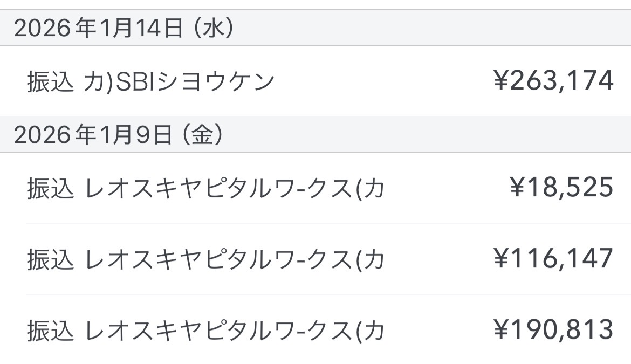The height and width of the screenshot is (364, 631).
Task: Click 振込 label in the SBIシヨウケン row
Action: 50,82
